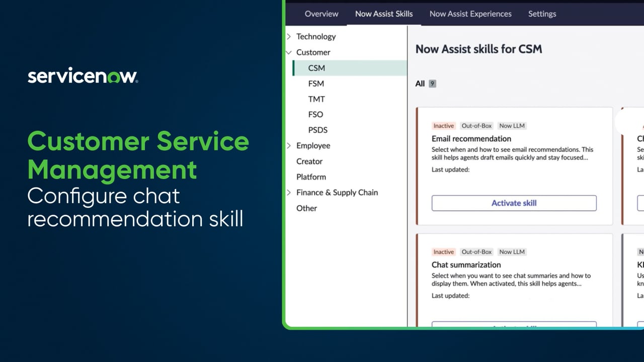
Task: Click the Now LLM badge on Chat summarization
Action: tap(512, 251)
